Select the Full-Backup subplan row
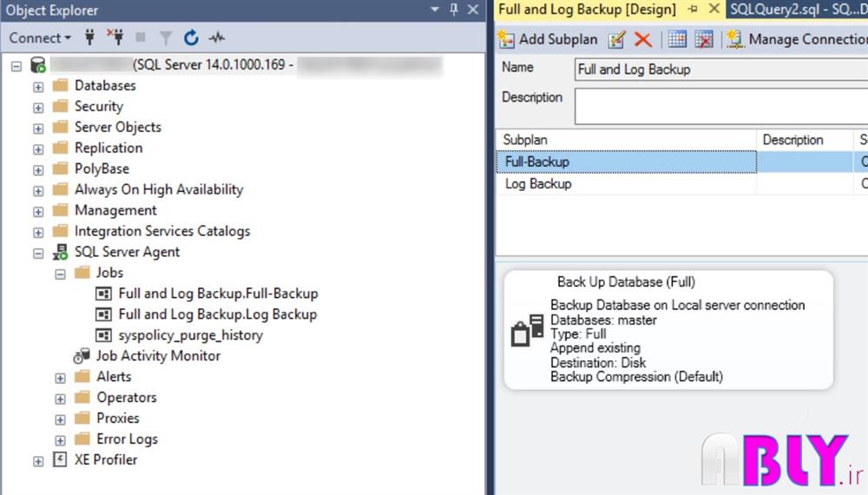Image resolution: width=868 pixels, height=495 pixels. (682, 162)
